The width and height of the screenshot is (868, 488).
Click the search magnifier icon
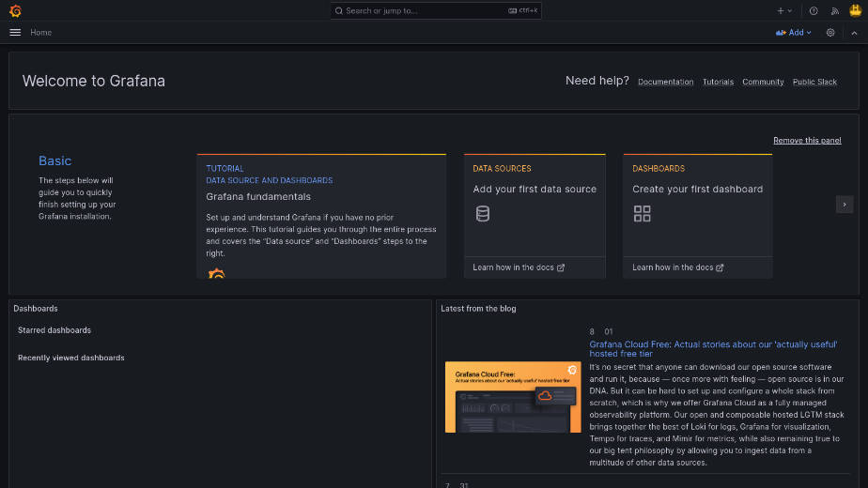339,10
